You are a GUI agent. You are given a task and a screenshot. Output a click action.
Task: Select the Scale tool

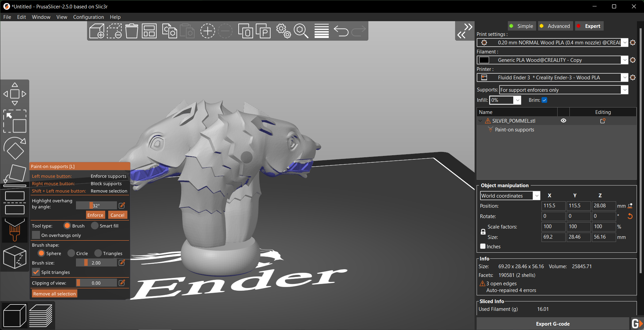tap(15, 121)
